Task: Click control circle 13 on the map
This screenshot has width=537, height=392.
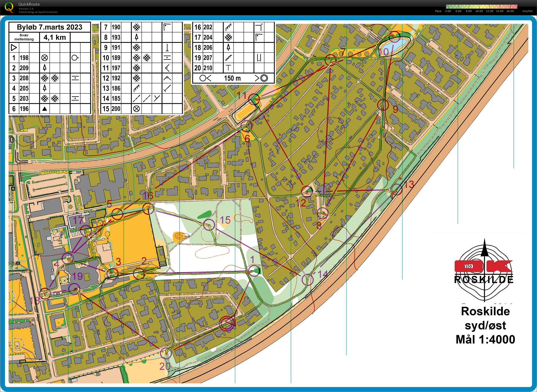Action: tap(396, 189)
